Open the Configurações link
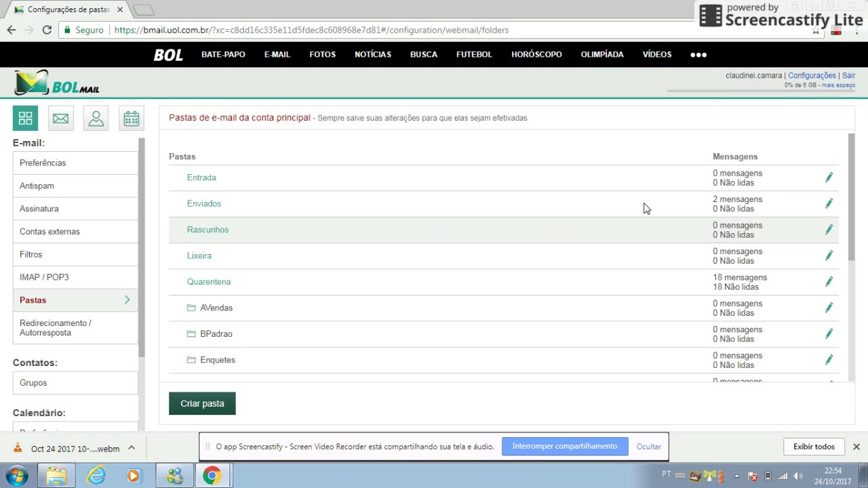The height and width of the screenshot is (488, 868). 812,75
